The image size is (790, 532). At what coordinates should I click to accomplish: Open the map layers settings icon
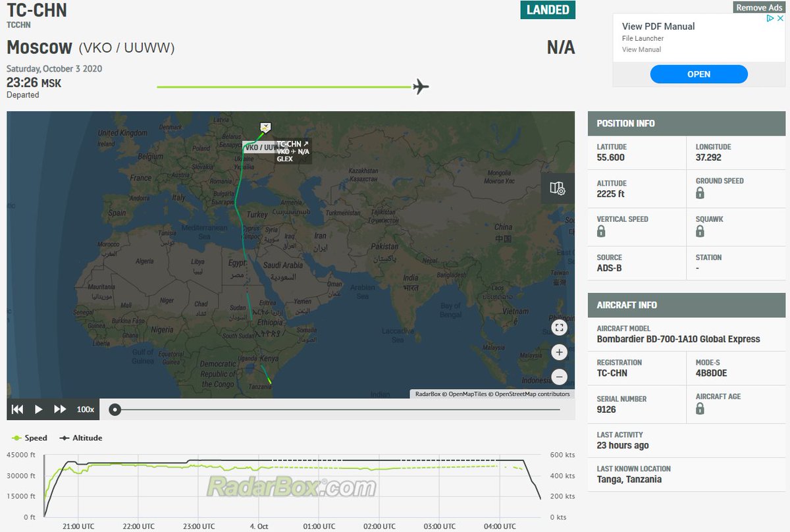pyautogui.click(x=558, y=188)
